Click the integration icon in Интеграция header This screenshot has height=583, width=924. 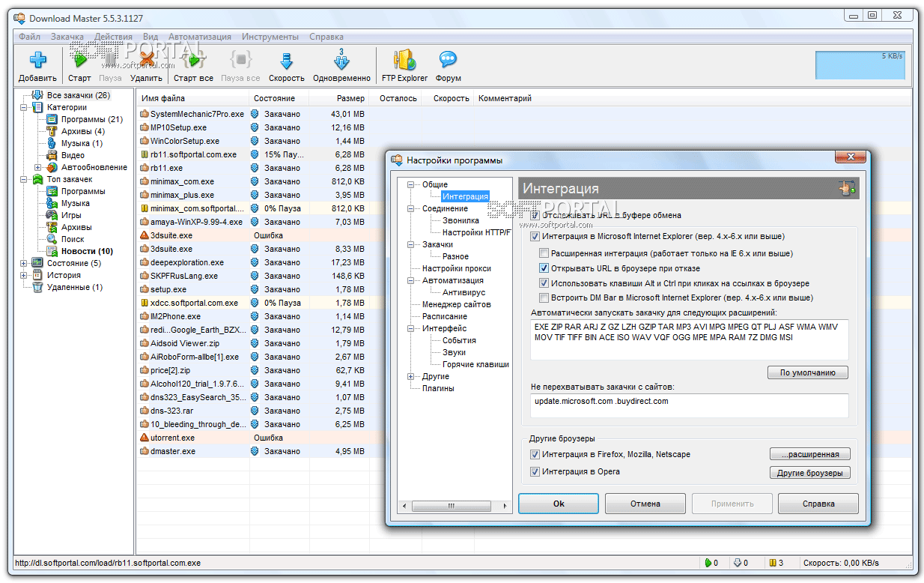pyautogui.click(x=847, y=188)
